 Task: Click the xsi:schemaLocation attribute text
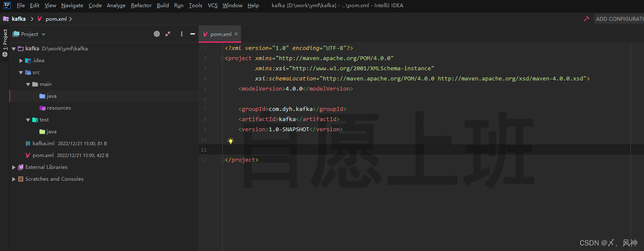(x=286, y=79)
